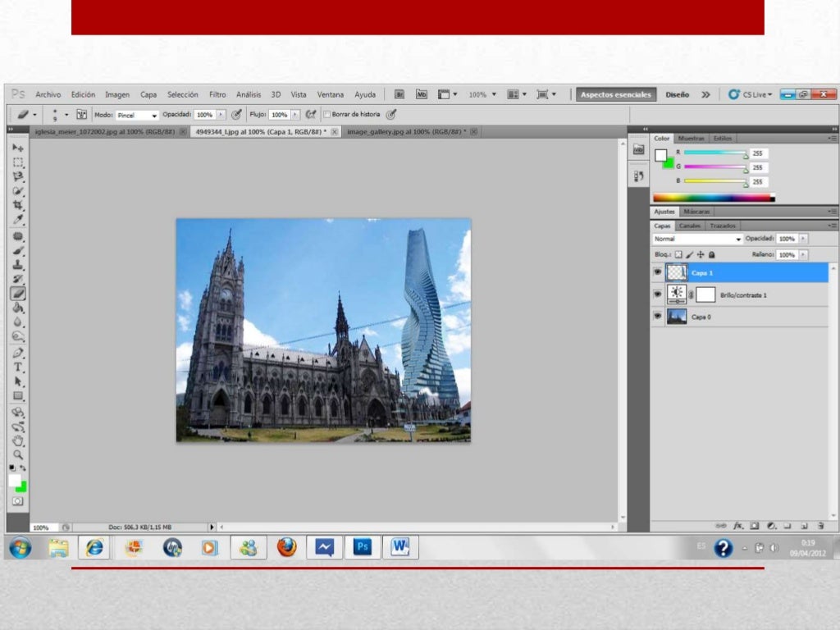Switch to the iglesia_meier_1072002.jpg document tab

pyautogui.click(x=105, y=132)
